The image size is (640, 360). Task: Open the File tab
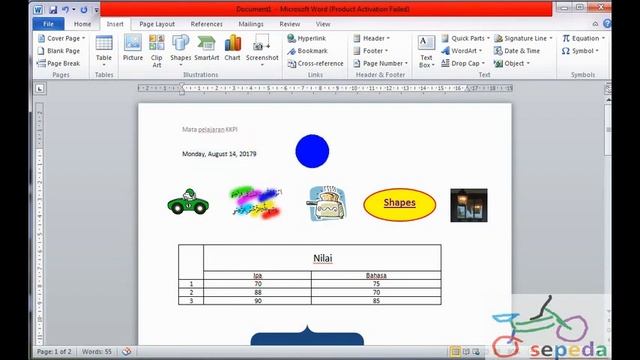(48, 24)
